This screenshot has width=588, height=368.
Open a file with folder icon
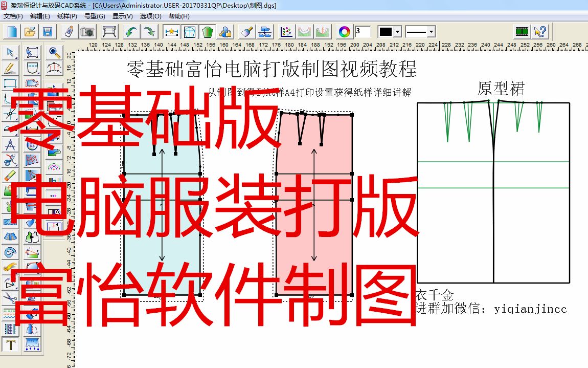(x=30, y=32)
